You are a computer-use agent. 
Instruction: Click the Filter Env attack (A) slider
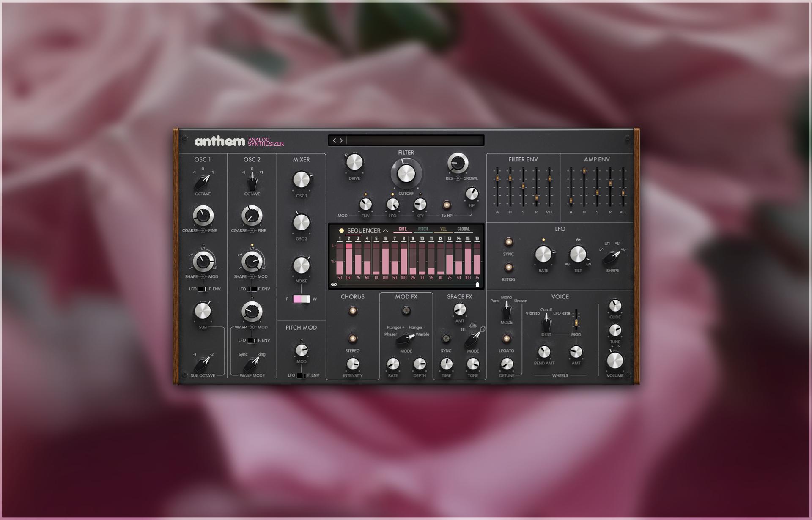[x=497, y=187]
